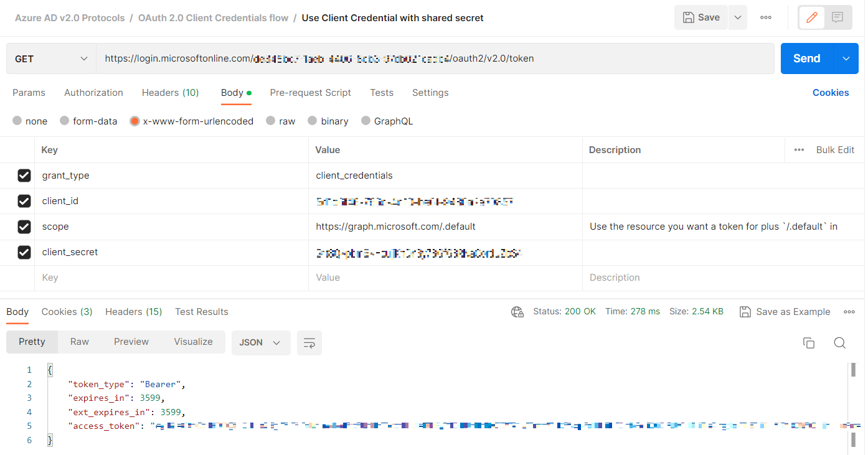Image resolution: width=868 pixels, height=455 pixels.
Task: Switch to the Authorization tab
Action: 93,93
